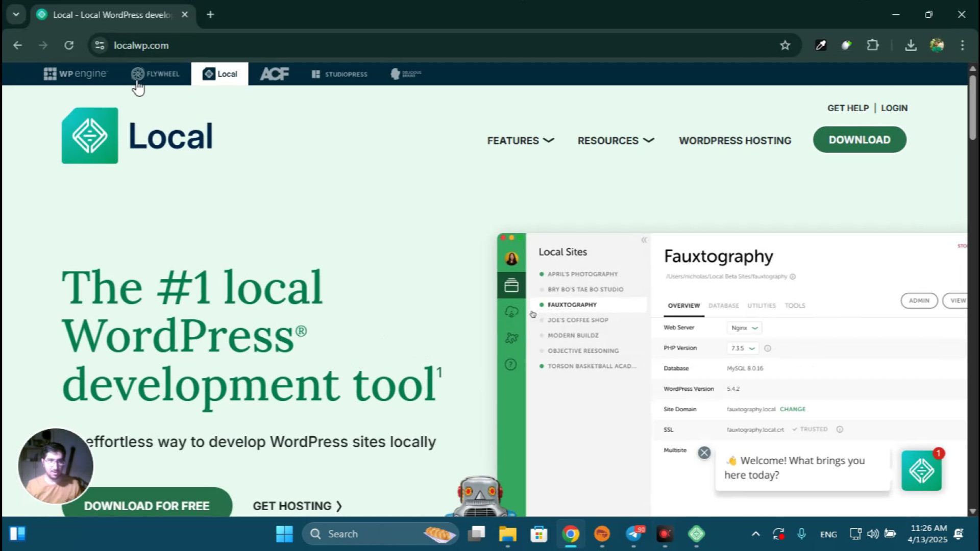Click the Flywheel brand logo
Screen dimensions: 980x551
tap(155, 74)
